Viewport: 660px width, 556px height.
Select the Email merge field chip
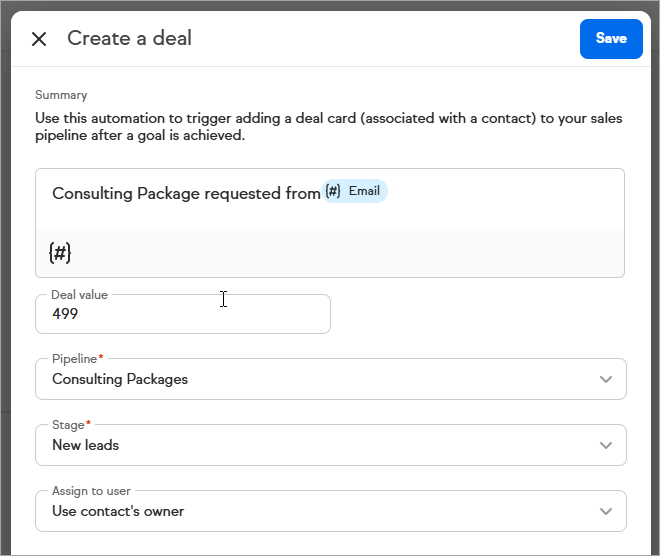[356, 192]
